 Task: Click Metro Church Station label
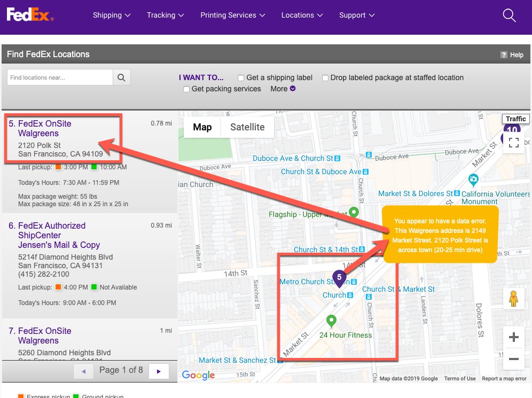point(314,282)
